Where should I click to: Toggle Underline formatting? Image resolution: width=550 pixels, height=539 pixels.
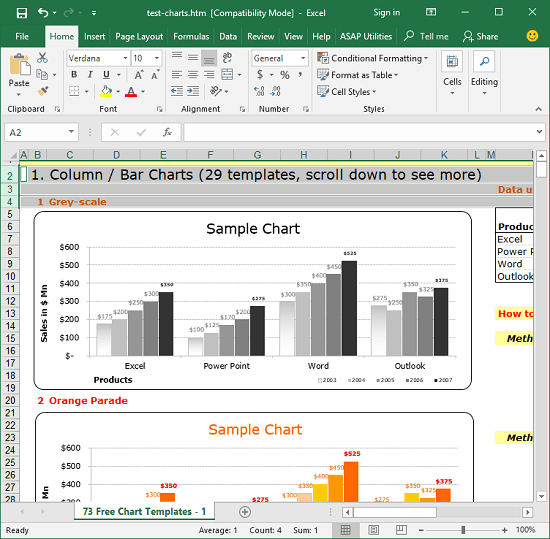pos(106,75)
